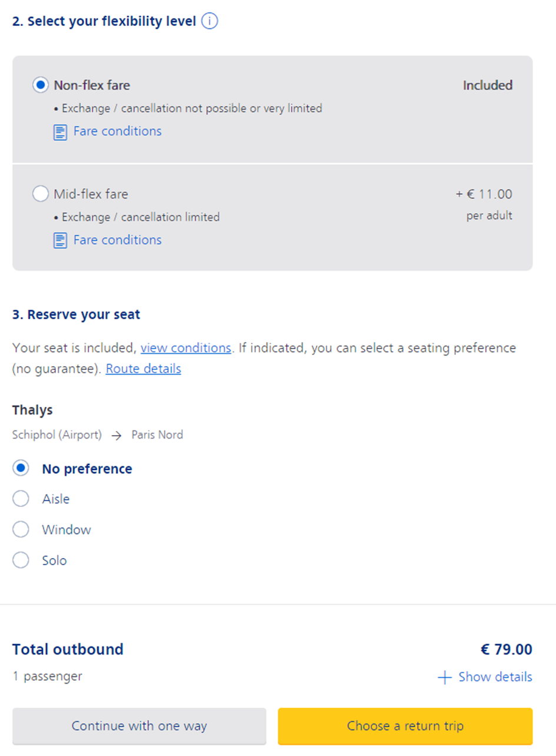556x756 pixels.
Task: Select the Mid-flex fare radio button
Action: (x=41, y=194)
